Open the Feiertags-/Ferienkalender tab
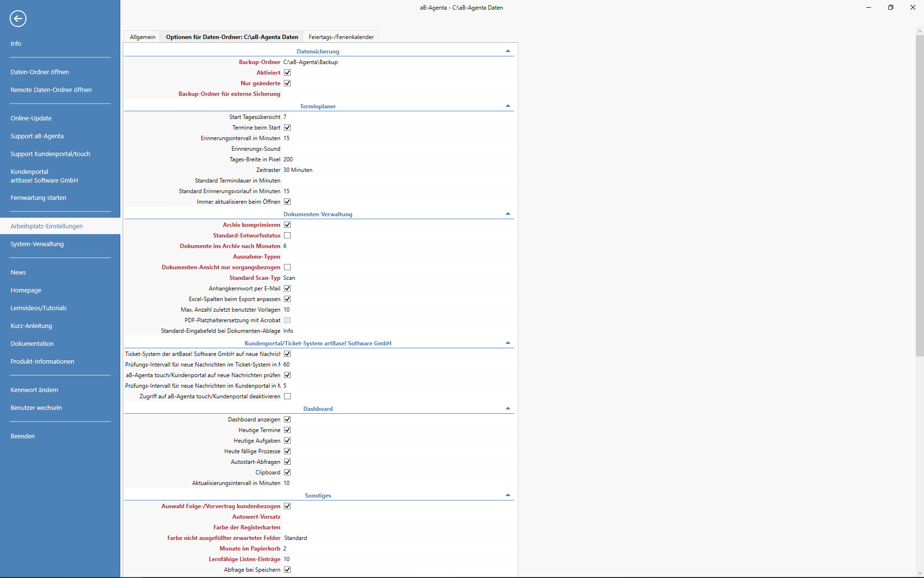Viewport: 924px width, 578px height. click(341, 37)
